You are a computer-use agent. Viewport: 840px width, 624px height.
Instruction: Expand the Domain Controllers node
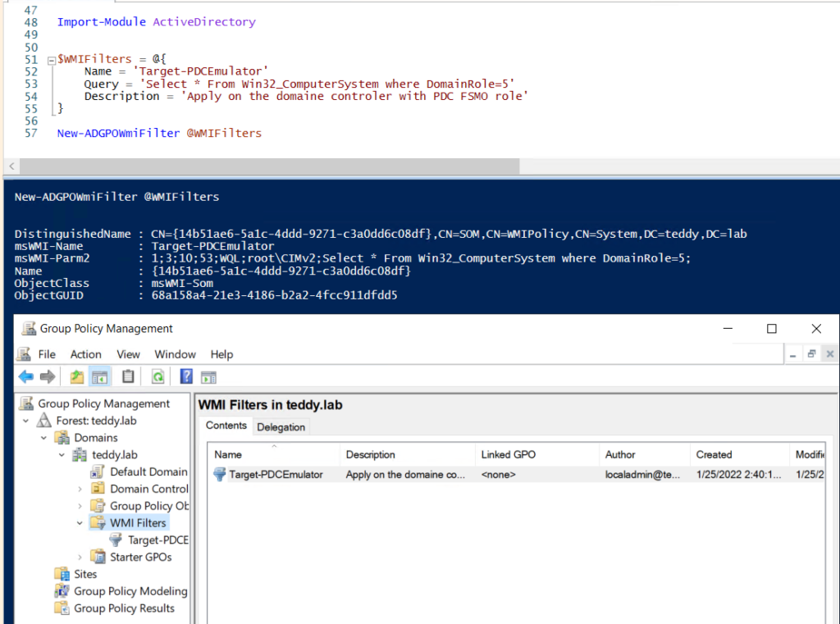click(x=80, y=489)
